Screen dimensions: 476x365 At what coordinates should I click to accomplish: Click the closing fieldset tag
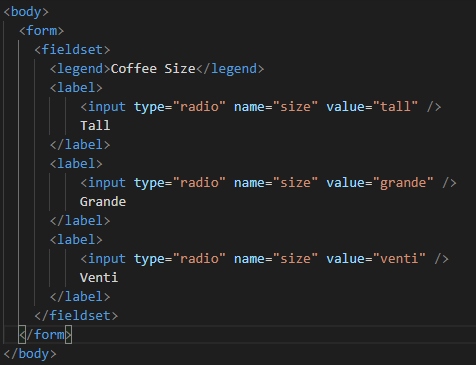tap(76, 316)
